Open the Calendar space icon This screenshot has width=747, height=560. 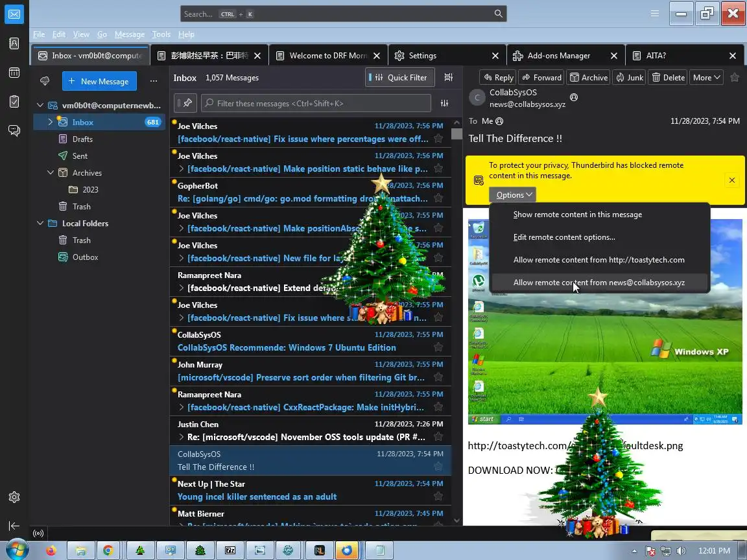(x=14, y=73)
